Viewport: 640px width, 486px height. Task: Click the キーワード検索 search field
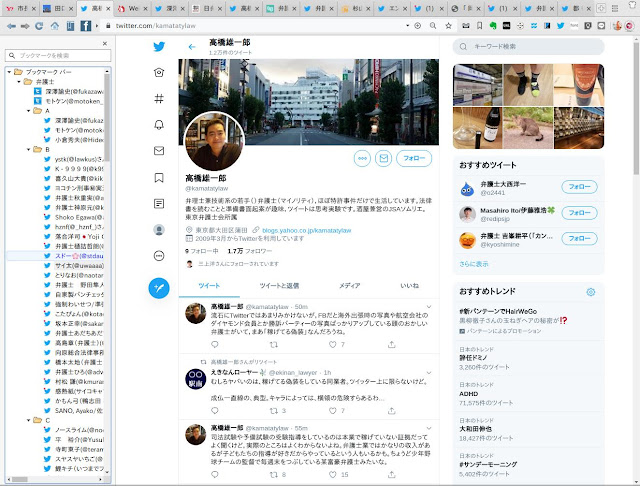point(529,47)
